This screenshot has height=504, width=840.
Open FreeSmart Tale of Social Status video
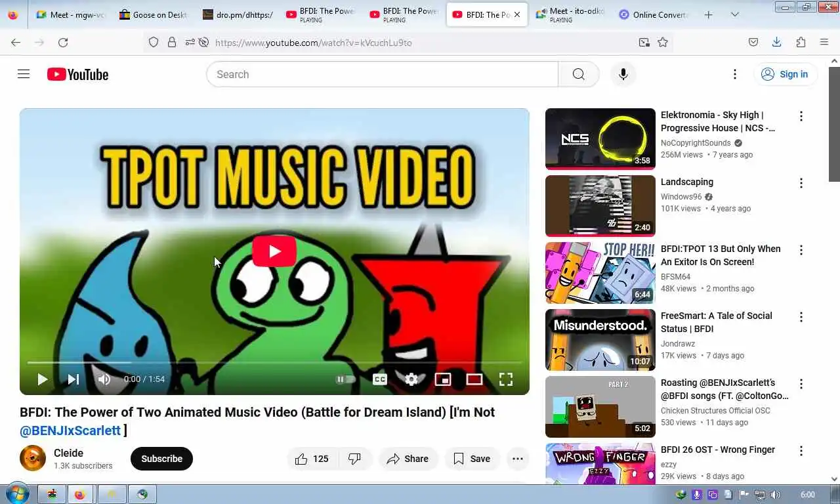point(717,322)
